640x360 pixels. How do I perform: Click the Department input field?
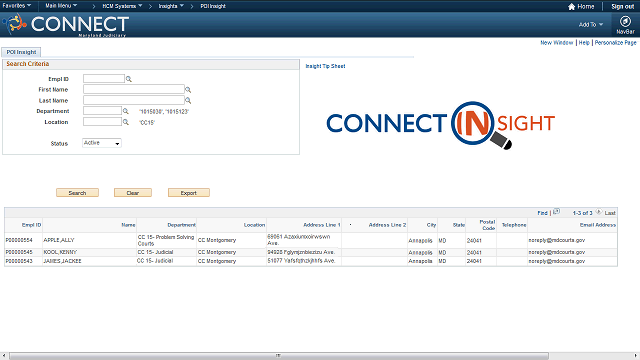click(x=102, y=111)
